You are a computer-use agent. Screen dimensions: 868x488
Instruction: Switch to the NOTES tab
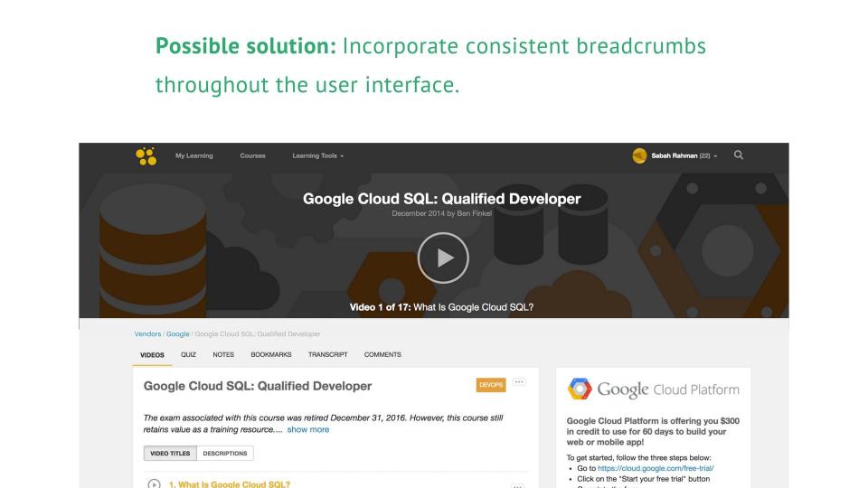tap(223, 354)
